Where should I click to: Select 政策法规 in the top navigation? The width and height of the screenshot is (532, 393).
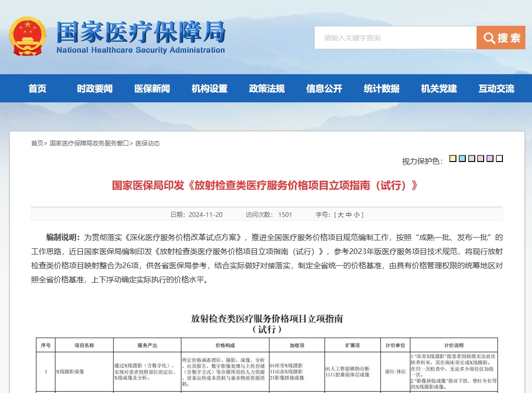coord(267,89)
